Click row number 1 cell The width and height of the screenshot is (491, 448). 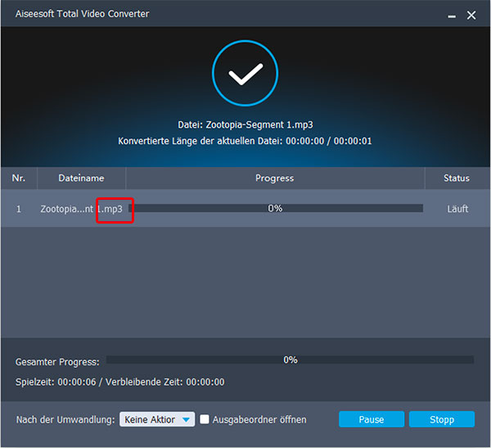click(x=19, y=209)
